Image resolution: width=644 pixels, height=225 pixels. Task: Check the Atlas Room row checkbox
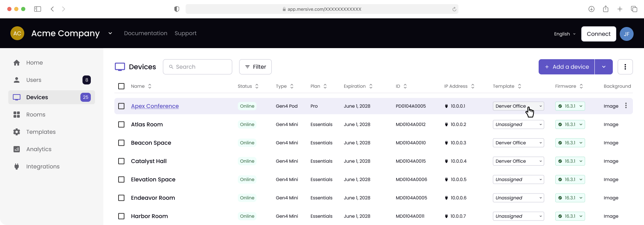pos(121,124)
